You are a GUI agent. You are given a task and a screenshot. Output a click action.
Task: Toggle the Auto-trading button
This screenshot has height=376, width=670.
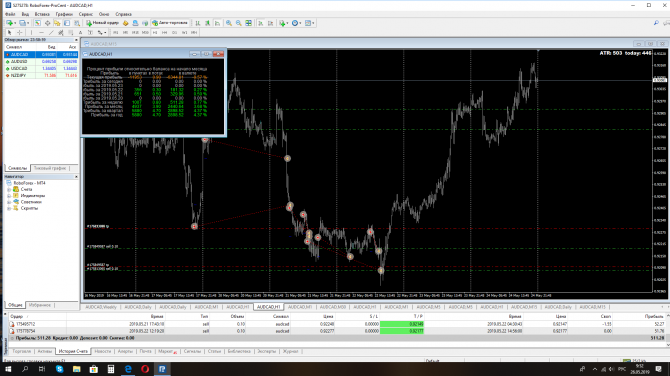(x=170, y=23)
